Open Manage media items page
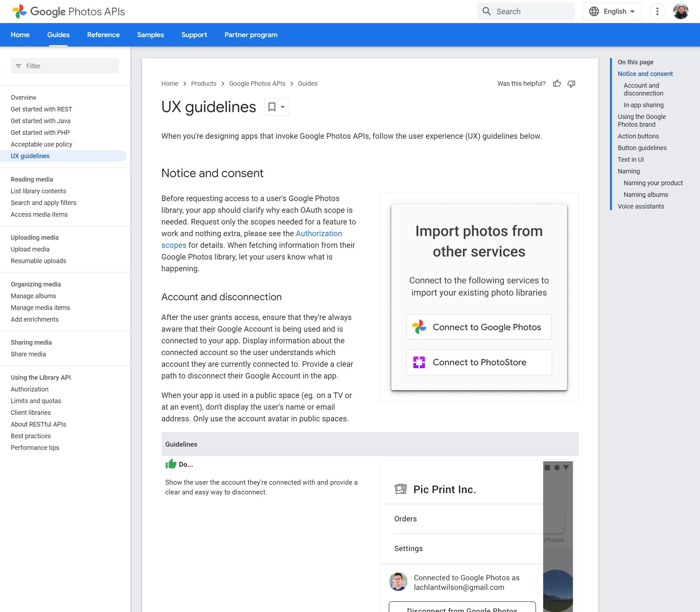This screenshot has height=612, width=700. [40, 307]
